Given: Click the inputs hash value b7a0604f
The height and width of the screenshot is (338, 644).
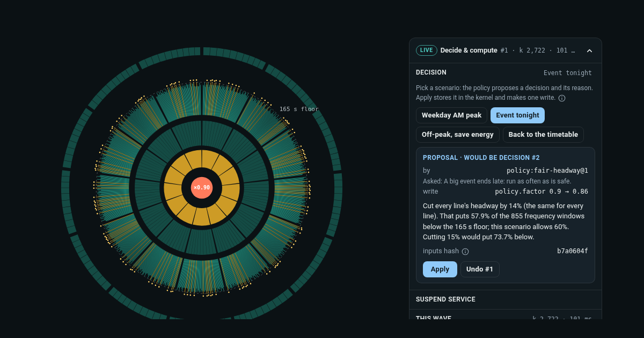Looking at the screenshot, I should (573, 251).
